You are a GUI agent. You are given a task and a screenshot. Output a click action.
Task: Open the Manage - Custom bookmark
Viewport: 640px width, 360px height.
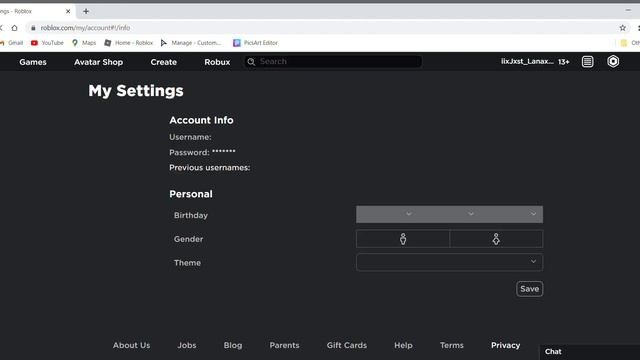coord(191,43)
